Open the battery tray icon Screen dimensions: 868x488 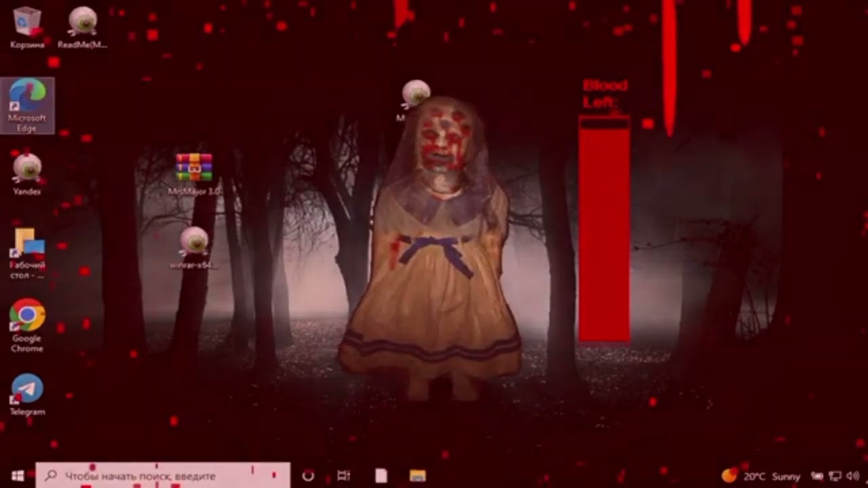point(818,476)
